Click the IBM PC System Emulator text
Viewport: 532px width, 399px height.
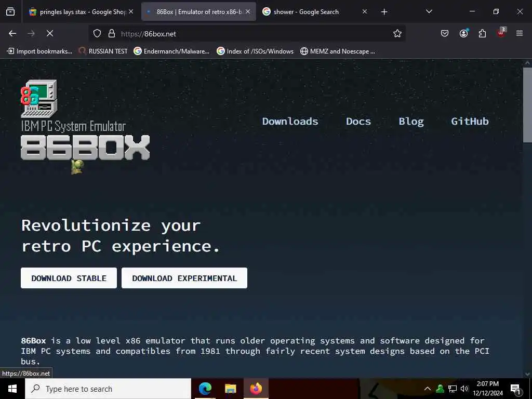73,126
